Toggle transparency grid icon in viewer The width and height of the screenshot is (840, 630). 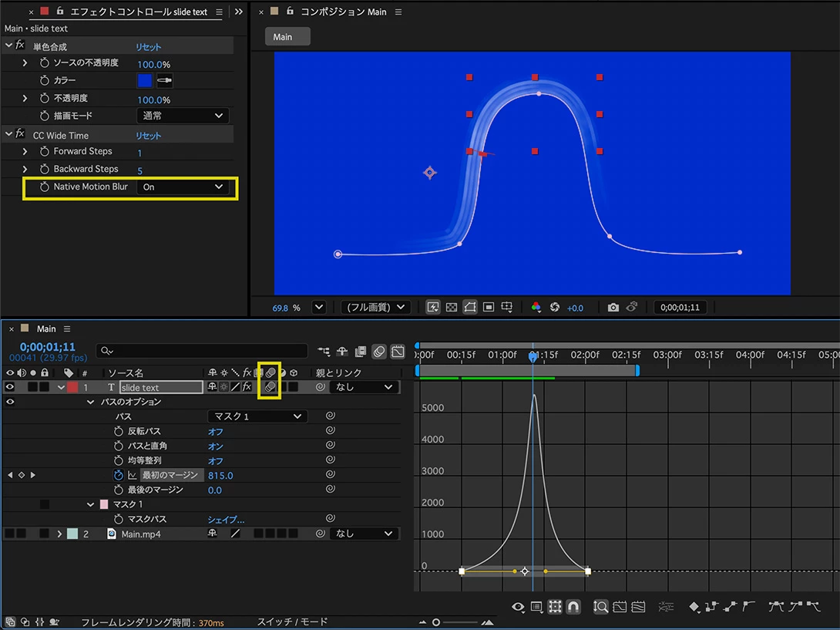click(x=452, y=307)
